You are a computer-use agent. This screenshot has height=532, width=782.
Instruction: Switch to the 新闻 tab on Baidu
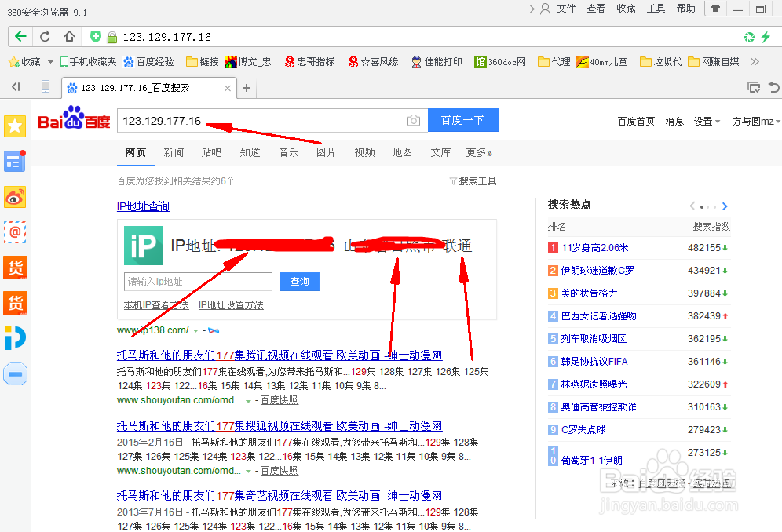[x=174, y=152]
